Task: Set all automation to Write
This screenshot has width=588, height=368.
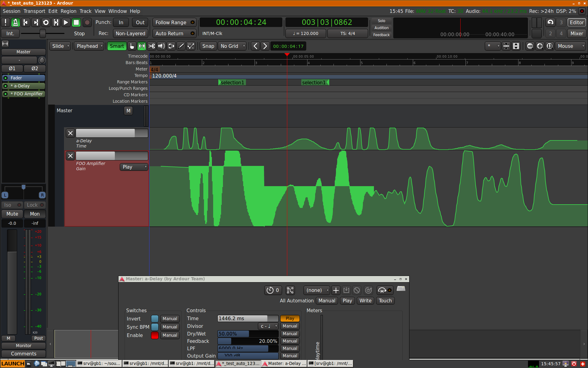Action: [365, 301]
